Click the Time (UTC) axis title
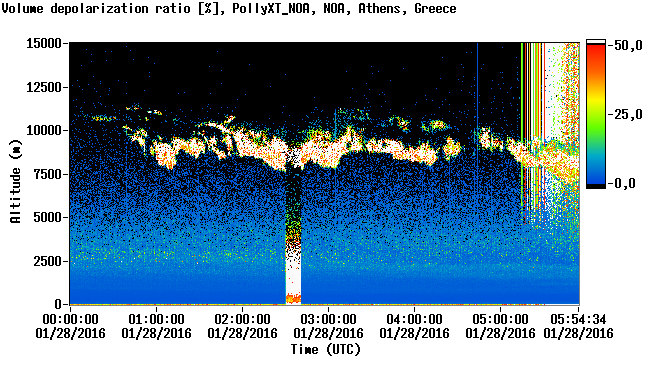 pyautogui.click(x=325, y=350)
